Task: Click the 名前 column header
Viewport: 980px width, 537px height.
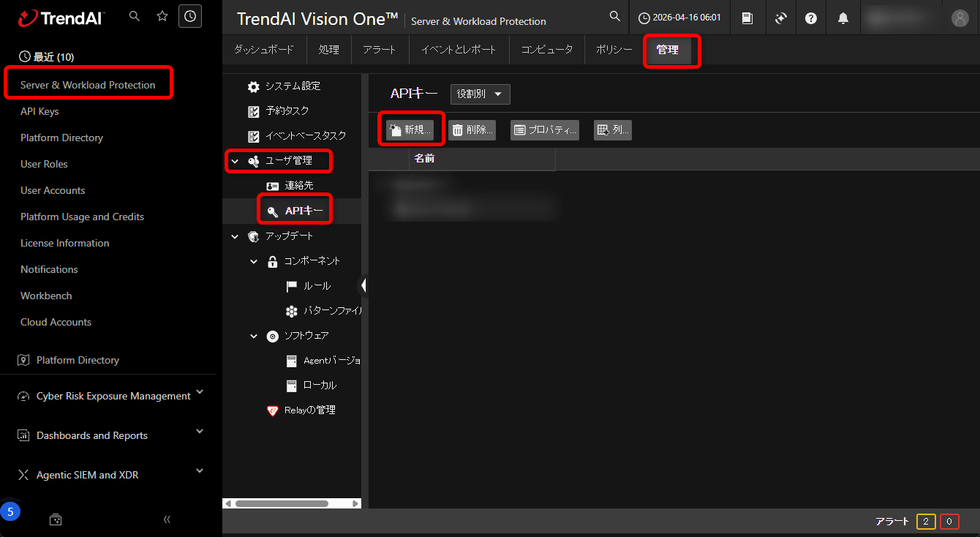Action: coord(482,159)
